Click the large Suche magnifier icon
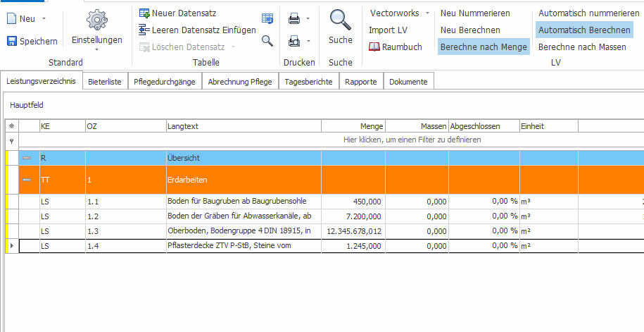This screenshot has height=332, width=644. 341,20
